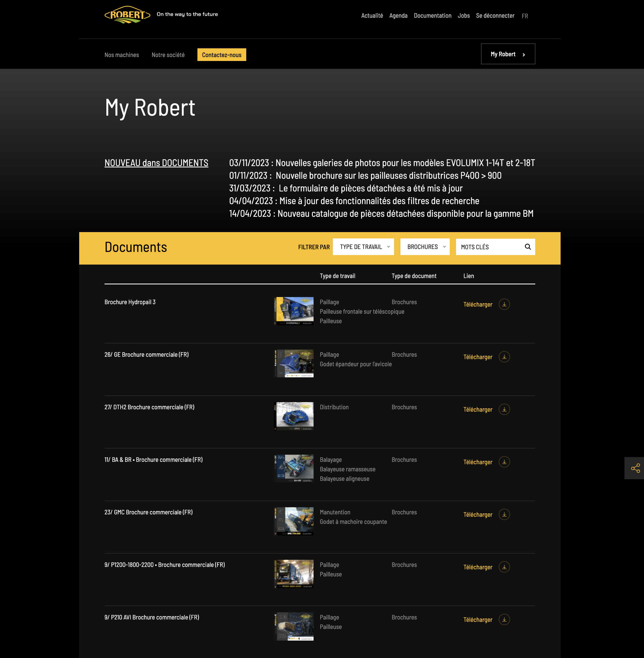
Task: Click download icon for Brochure Hydropail 3
Action: click(x=504, y=304)
